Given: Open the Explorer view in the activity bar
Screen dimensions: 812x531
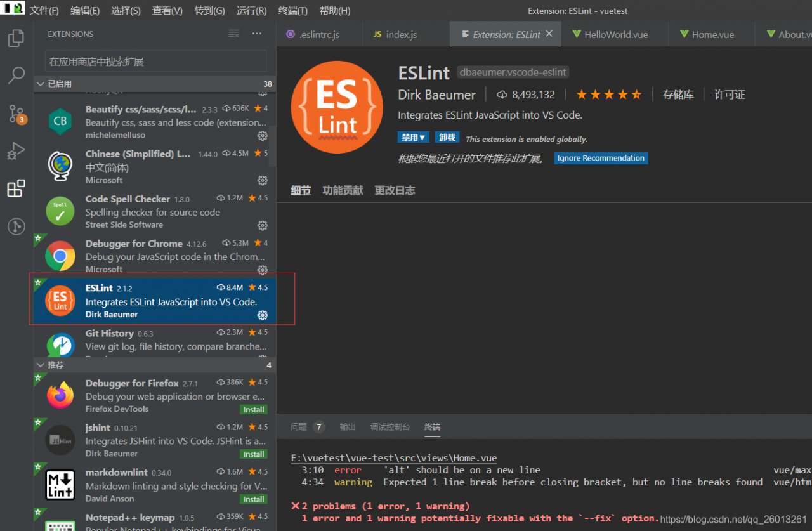Looking at the screenshot, I should (x=16, y=38).
